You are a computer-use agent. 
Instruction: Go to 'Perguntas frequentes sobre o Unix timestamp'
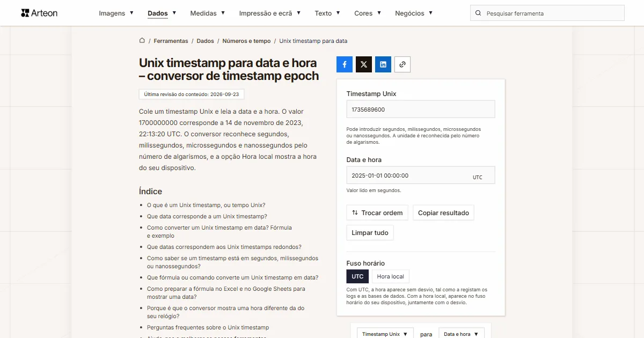208,327
